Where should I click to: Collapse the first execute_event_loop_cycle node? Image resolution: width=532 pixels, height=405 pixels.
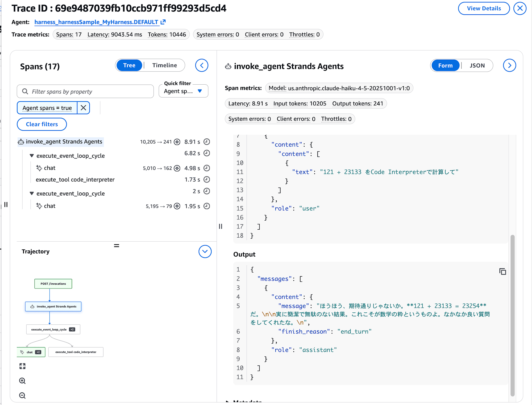point(32,156)
